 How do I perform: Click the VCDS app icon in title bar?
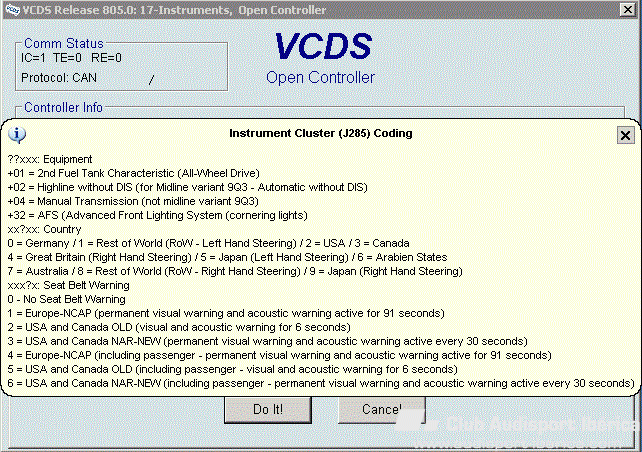(x=10, y=9)
